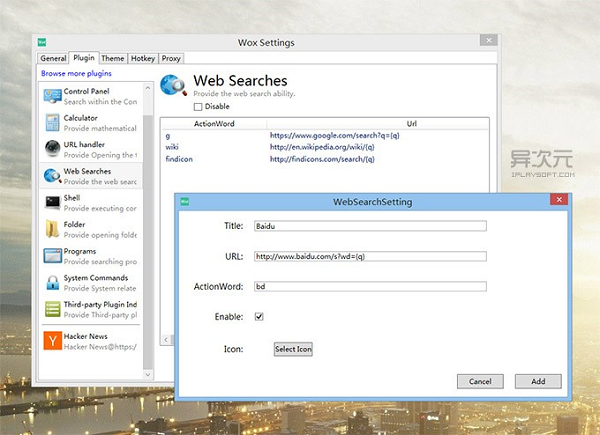Click the Calculator plugin icon

pos(52,122)
